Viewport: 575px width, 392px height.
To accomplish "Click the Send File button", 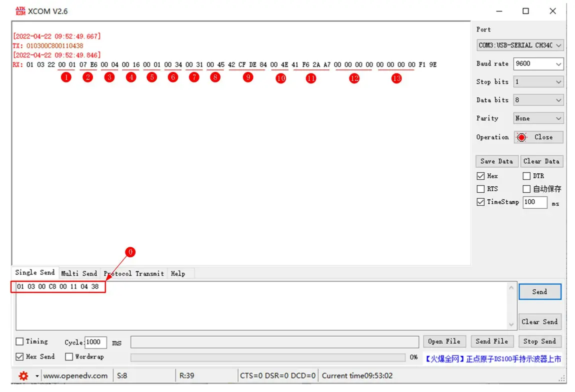I will click(492, 342).
